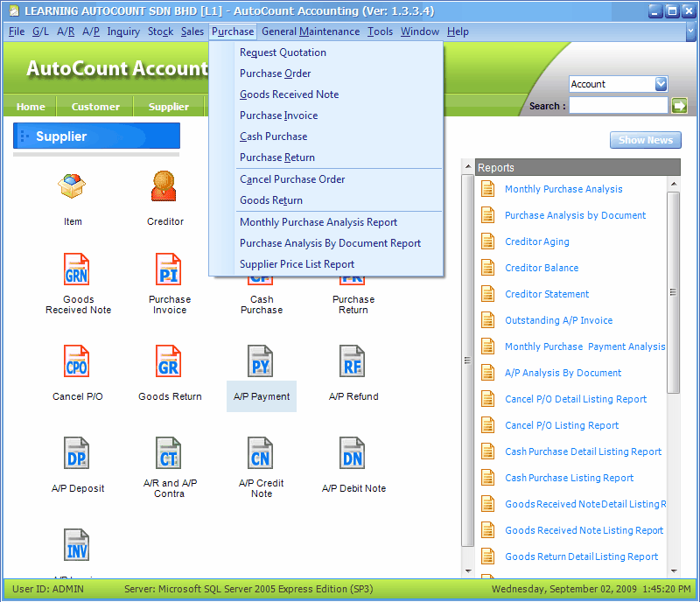The width and height of the screenshot is (700, 602).
Task: Click the Reports list scroll up arrow
Action: click(x=674, y=184)
